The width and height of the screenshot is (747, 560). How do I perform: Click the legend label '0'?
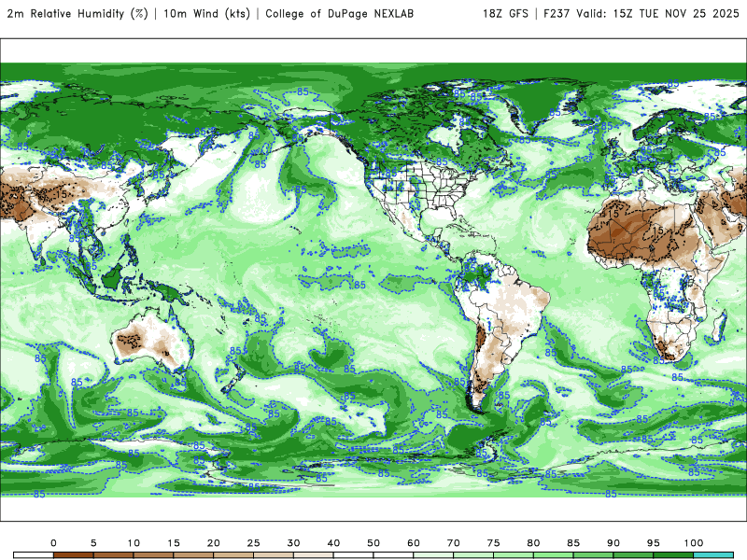(53, 543)
